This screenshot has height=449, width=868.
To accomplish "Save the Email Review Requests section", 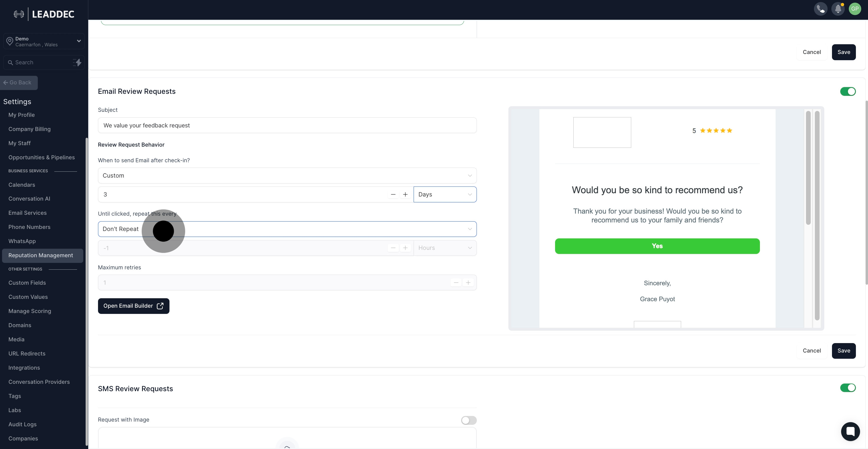I will coord(844,351).
